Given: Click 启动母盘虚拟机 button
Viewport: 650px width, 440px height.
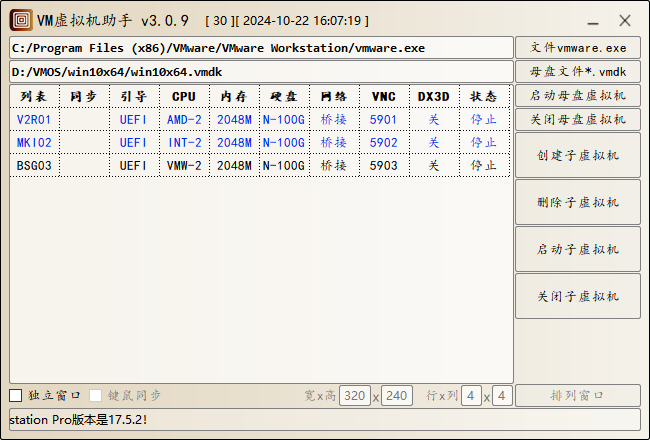Looking at the screenshot, I should (578, 96).
